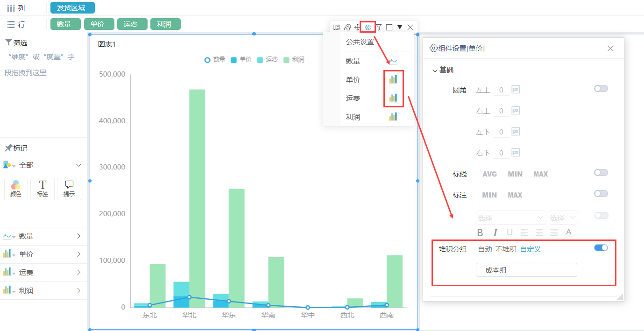Select 自定义 stacking option
The image size is (644, 331).
531,249
